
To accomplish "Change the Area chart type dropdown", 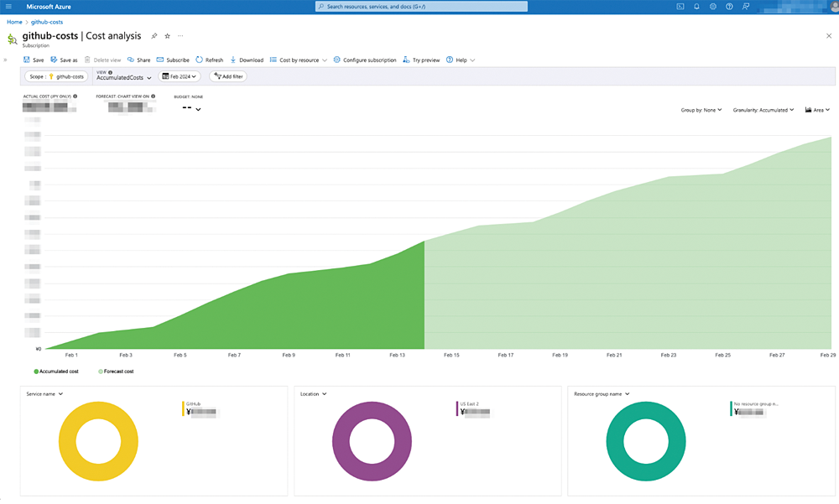I will [x=816, y=110].
